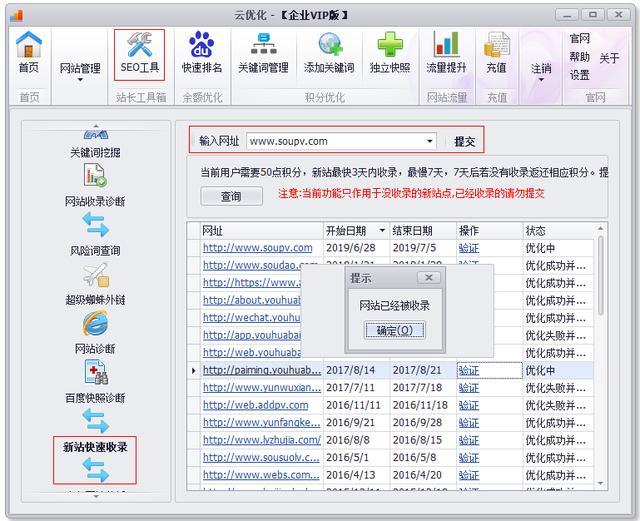
Task: Open link http://www.yunfangke...
Action: 262,422
